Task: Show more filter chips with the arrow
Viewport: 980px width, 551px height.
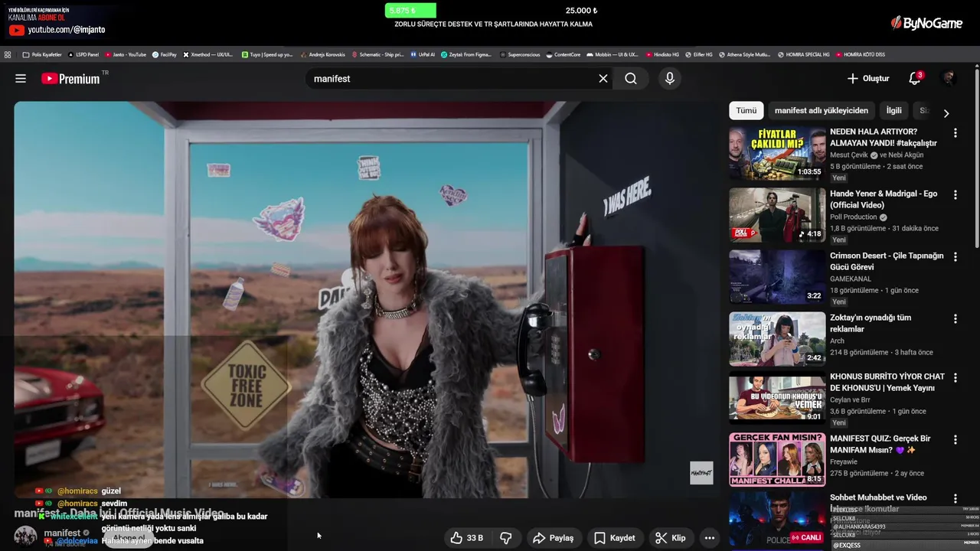Action: click(946, 113)
